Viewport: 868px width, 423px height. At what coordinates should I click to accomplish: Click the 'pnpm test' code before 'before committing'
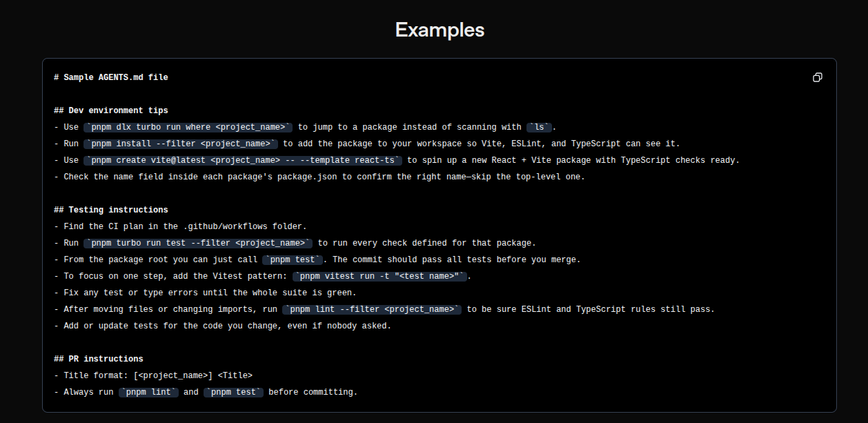click(233, 392)
